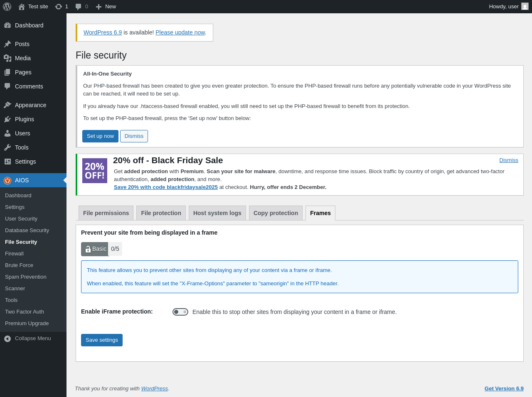
Task: Click the Posts pin icon
Action: click(x=7, y=44)
